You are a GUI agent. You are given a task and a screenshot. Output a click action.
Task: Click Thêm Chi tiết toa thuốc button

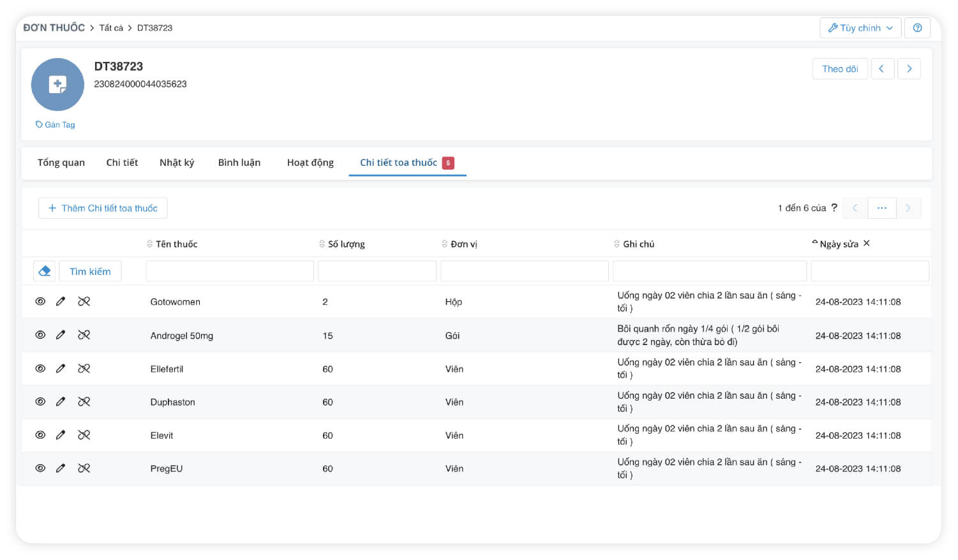pyautogui.click(x=103, y=208)
